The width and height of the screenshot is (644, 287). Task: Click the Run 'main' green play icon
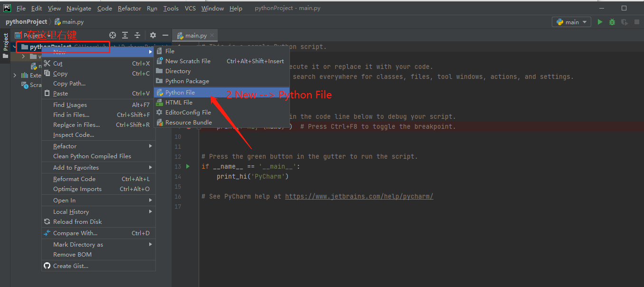coord(600,22)
